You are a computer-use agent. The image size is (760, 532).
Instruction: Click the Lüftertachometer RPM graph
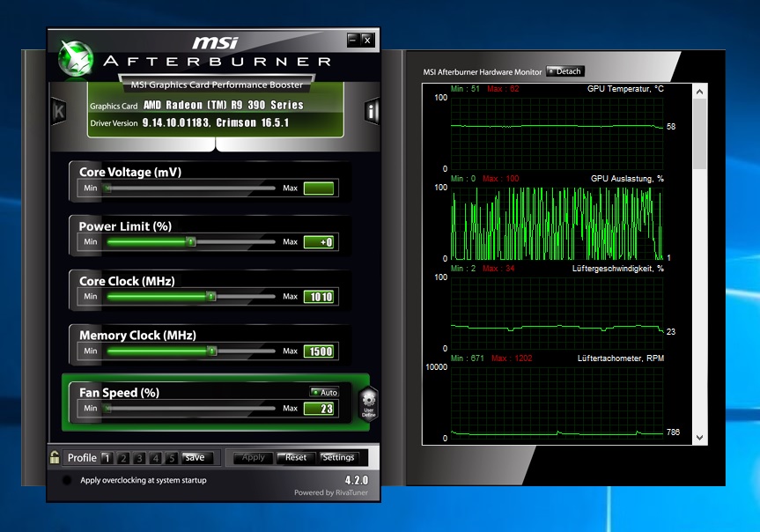tap(557, 403)
